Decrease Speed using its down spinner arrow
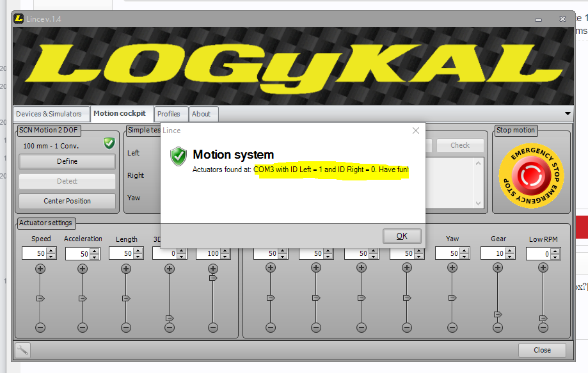This screenshot has height=373, width=588. click(51, 257)
